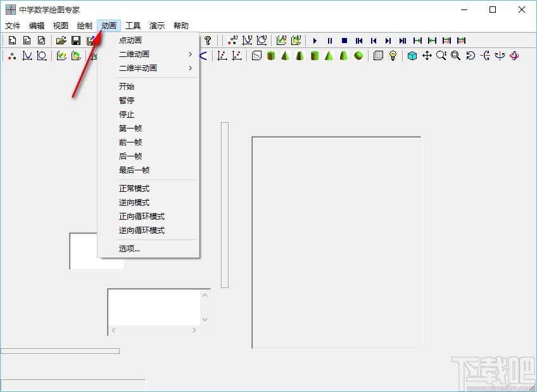Select the green sphere shape tool
This screenshot has height=392, width=537.
(x=357, y=56)
